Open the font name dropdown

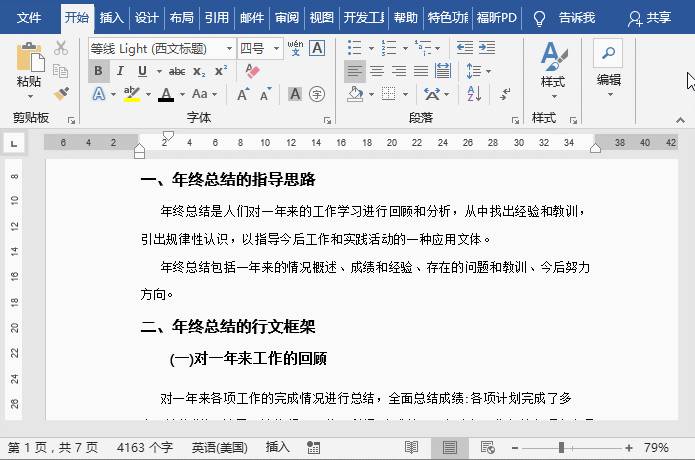[x=229, y=48]
